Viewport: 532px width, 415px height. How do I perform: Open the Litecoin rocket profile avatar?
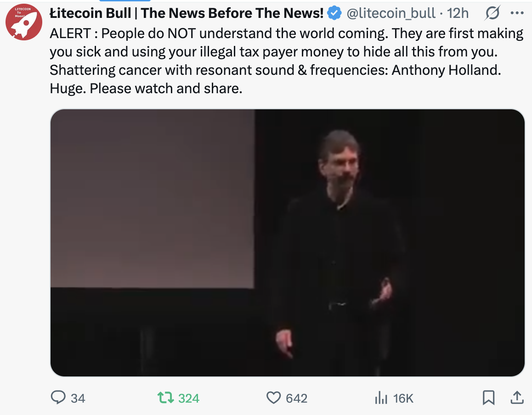24,22
